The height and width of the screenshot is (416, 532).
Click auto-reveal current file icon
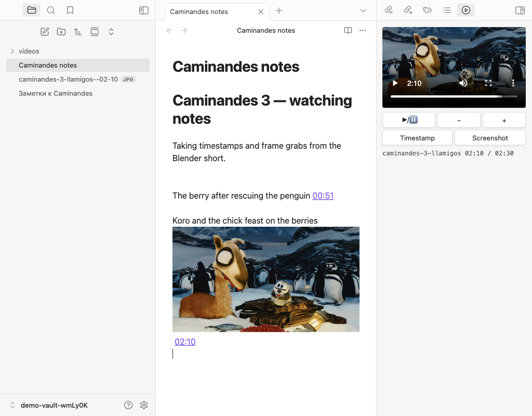click(x=95, y=32)
